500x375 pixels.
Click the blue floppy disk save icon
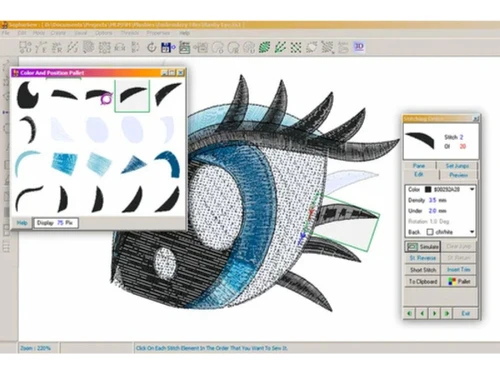[168, 47]
